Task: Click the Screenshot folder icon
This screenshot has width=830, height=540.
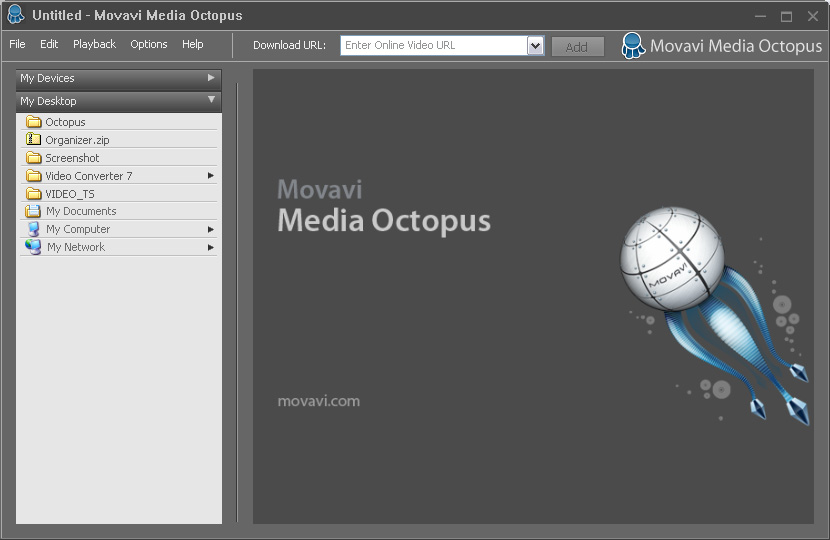Action: pyautogui.click(x=34, y=158)
